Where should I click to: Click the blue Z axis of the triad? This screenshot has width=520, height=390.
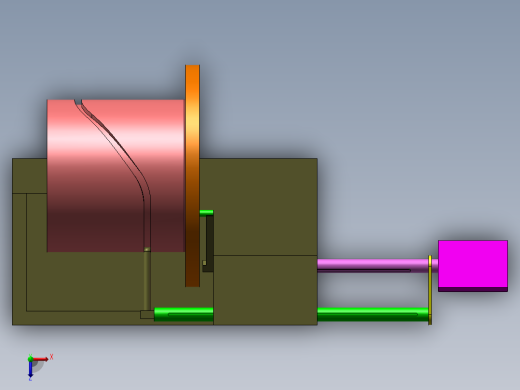[30, 369]
